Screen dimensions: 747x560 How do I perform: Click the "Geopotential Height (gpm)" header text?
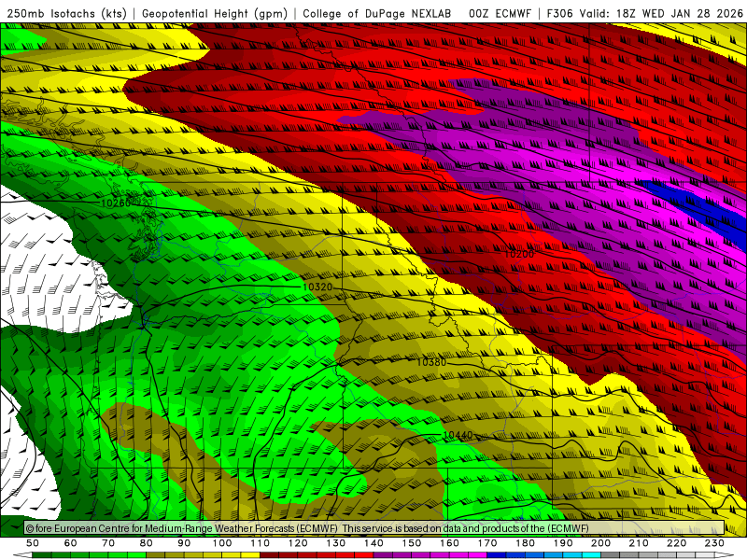coord(215,13)
